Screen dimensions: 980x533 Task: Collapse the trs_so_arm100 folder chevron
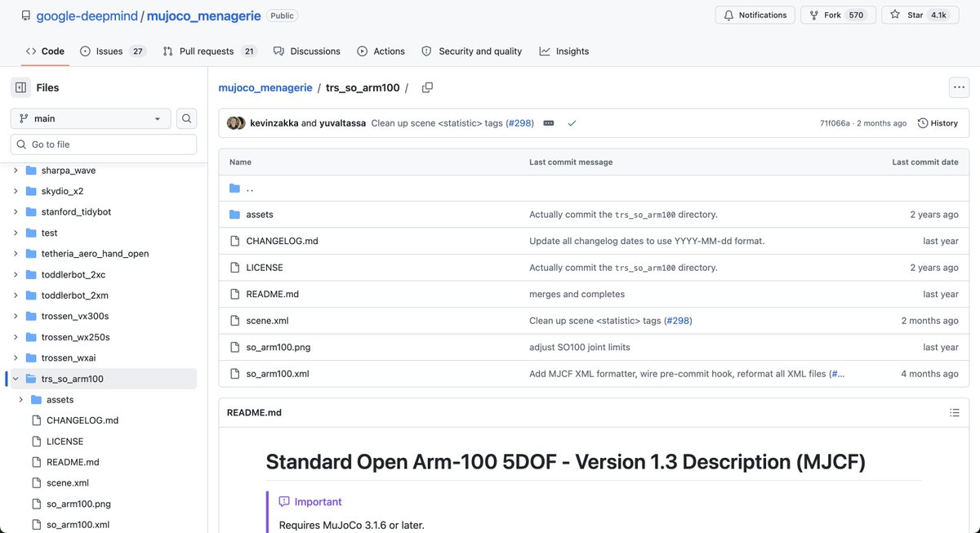16,379
